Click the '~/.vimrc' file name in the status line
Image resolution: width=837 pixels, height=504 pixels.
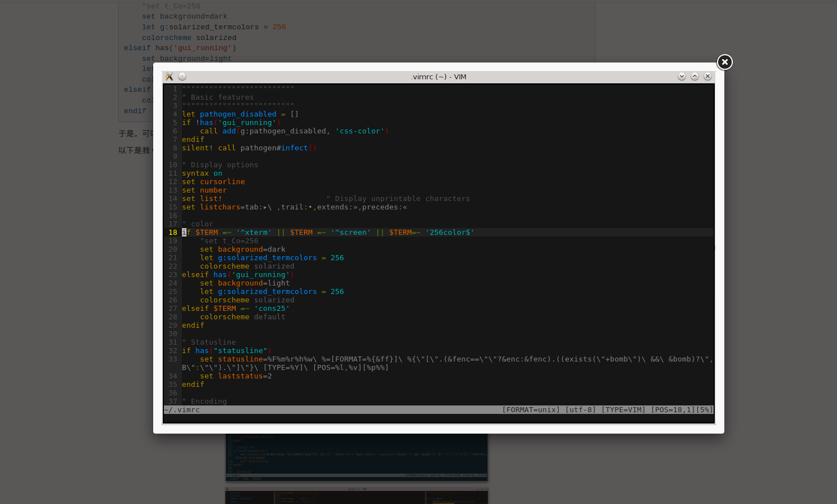tap(182, 410)
